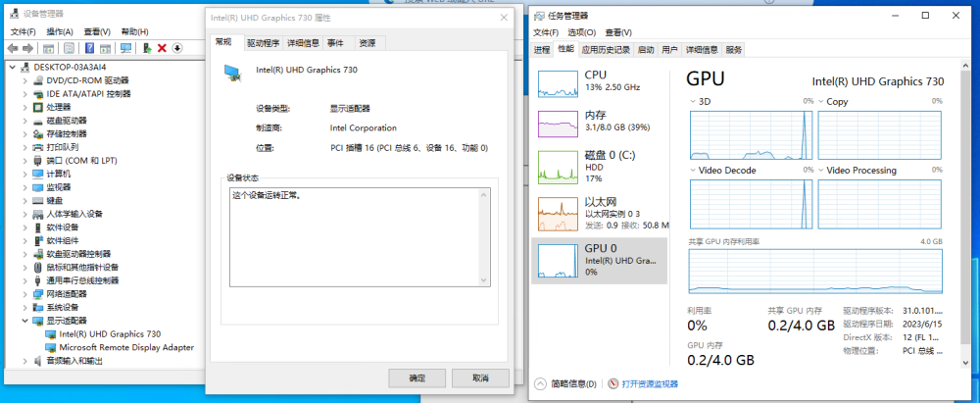
Task: Expand the IDE ATA/ATAPI 控制器 node
Action: pos(25,94)
